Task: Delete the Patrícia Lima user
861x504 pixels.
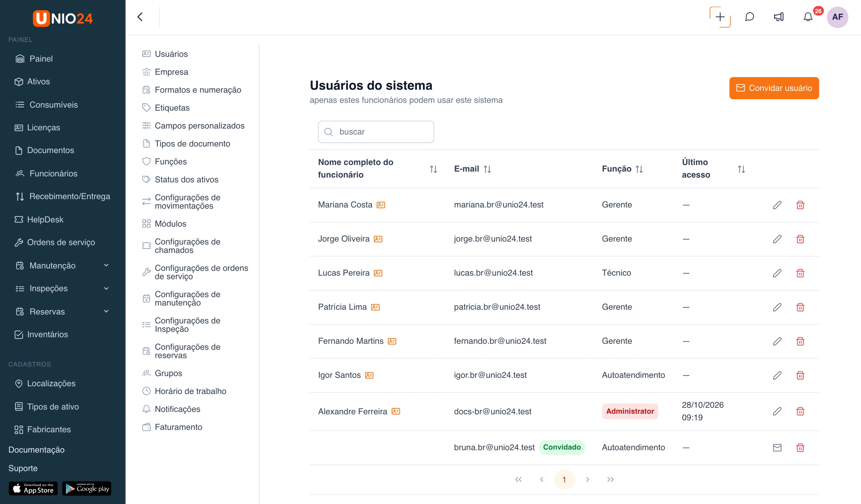Action: [x=800, y=307]
